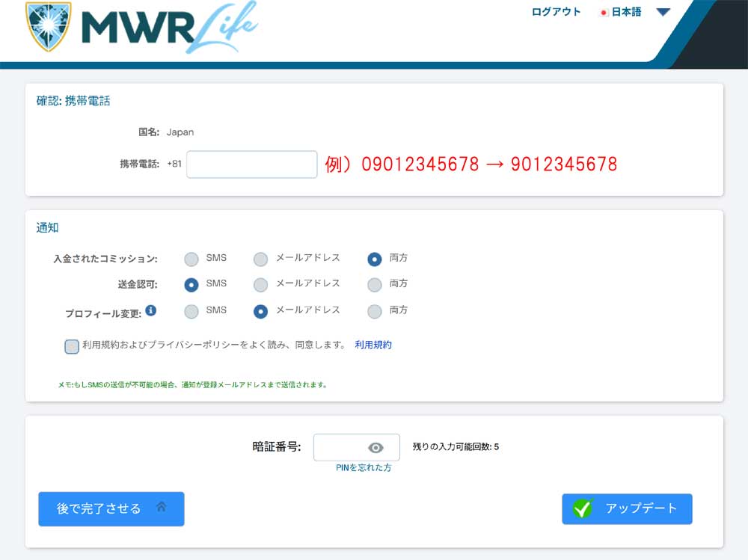748x560 pixels.
Task: Click the 携帯電話 number input field
Action: (252, 164)
